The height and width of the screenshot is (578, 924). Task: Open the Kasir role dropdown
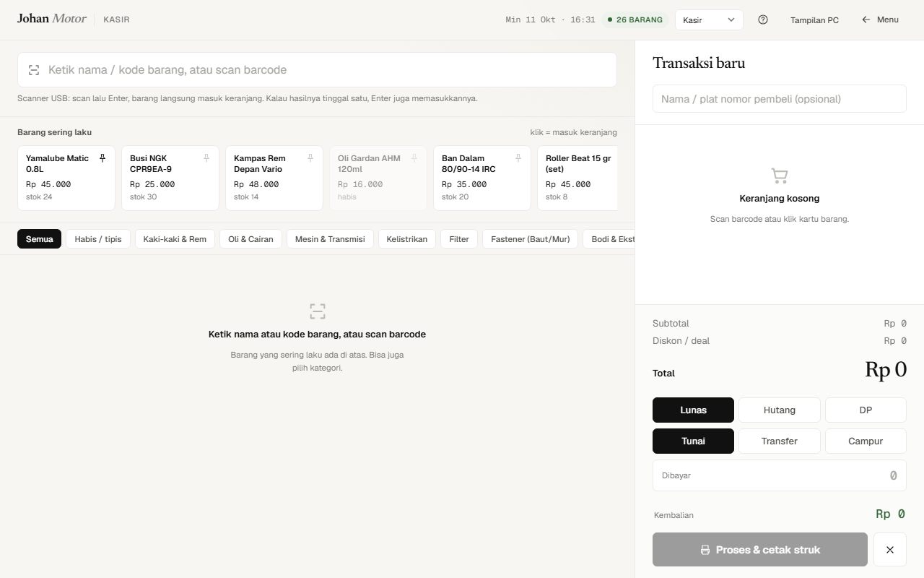tap(709, 20)
